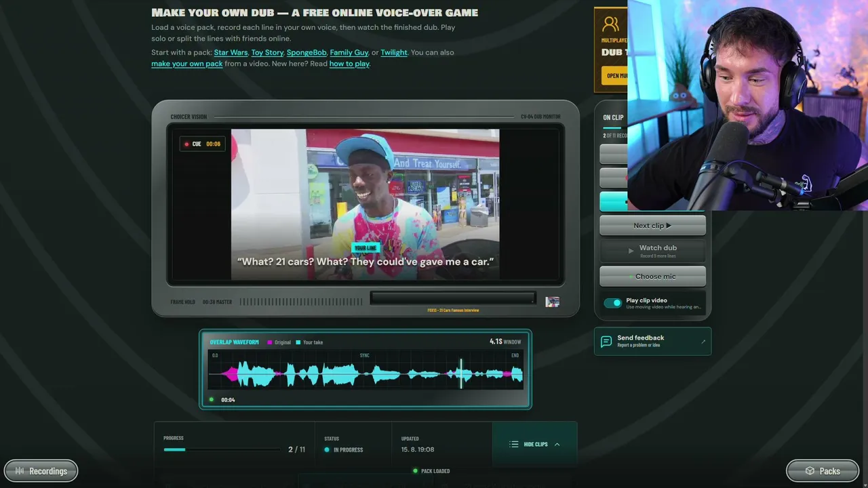Open the Family Guy voice pack link

[349, 52]
